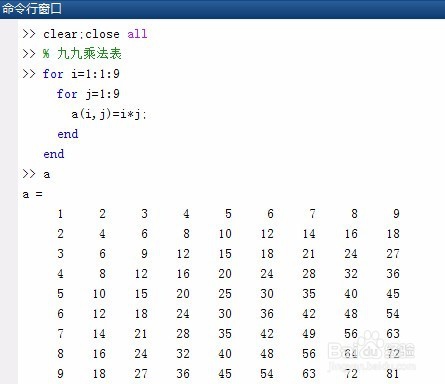Select 32 in the row starting with 4
The image size is (445, 384).
click(x=351, y=274)
